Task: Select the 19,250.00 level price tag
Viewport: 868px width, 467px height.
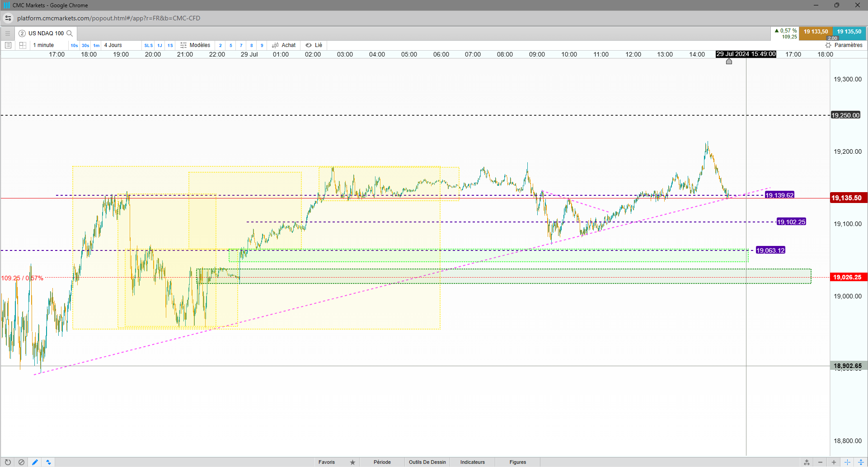Action: 846,115
